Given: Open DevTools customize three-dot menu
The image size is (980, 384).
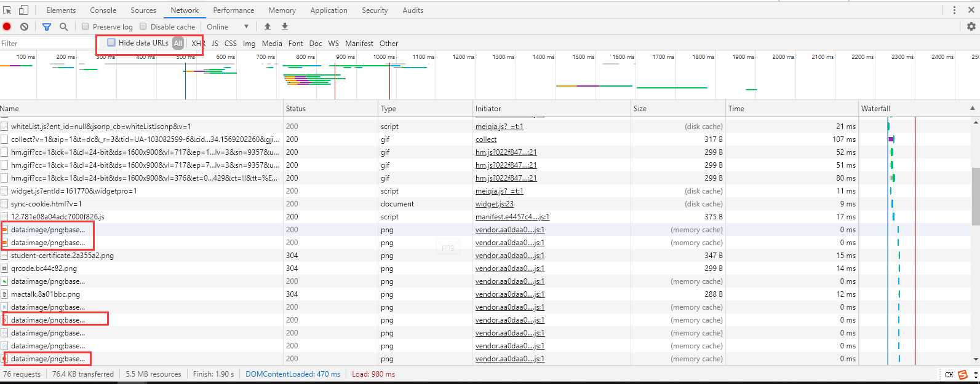Looking at the screenshot, I should [x=954, y=10].
